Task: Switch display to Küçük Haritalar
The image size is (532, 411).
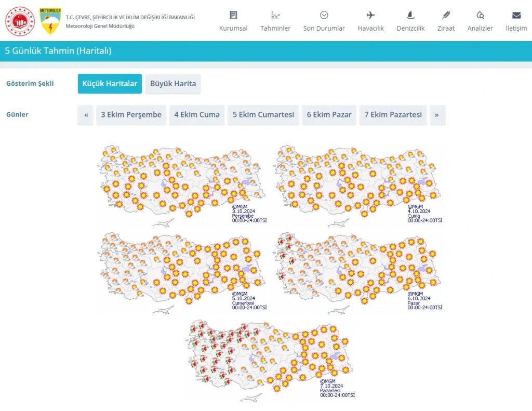Action: pos(110,84)
